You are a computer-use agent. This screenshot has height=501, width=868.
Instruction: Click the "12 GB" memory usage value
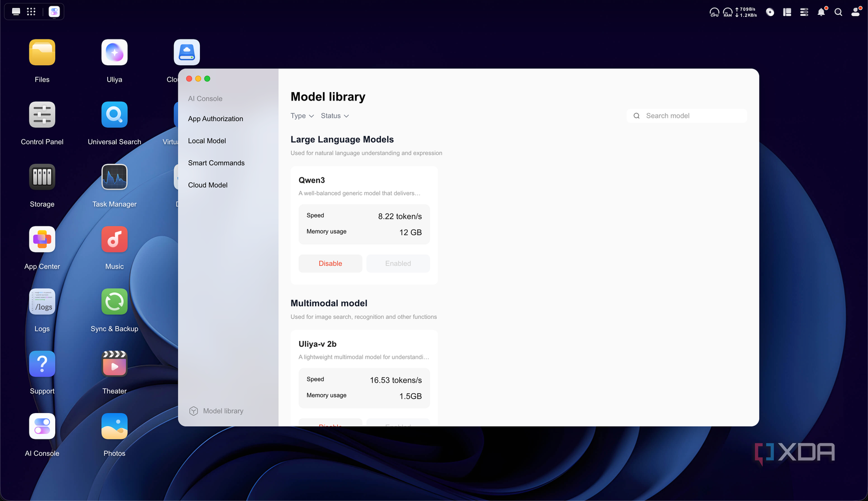pos(410,233)
